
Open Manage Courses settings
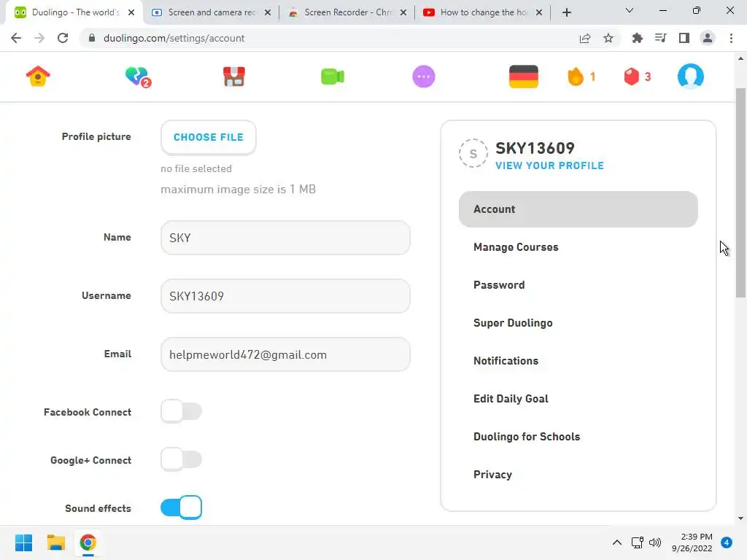click(578, 247)
